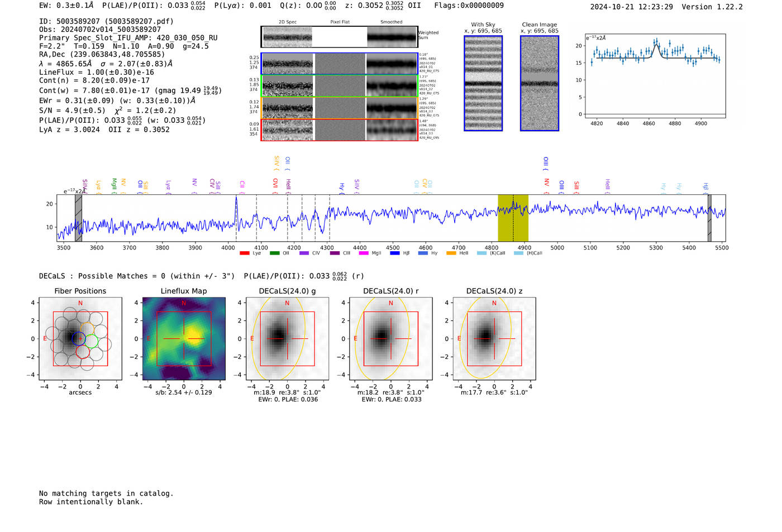The width and height of the screenshot is (782, 532).
Task: Click the green OII legend swatch
Action: [274, 253]
